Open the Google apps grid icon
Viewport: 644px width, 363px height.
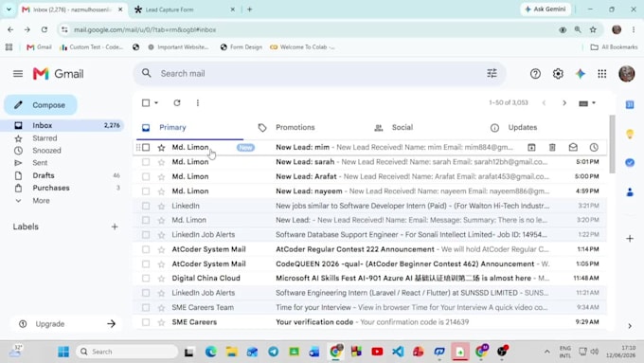[602, 74]
